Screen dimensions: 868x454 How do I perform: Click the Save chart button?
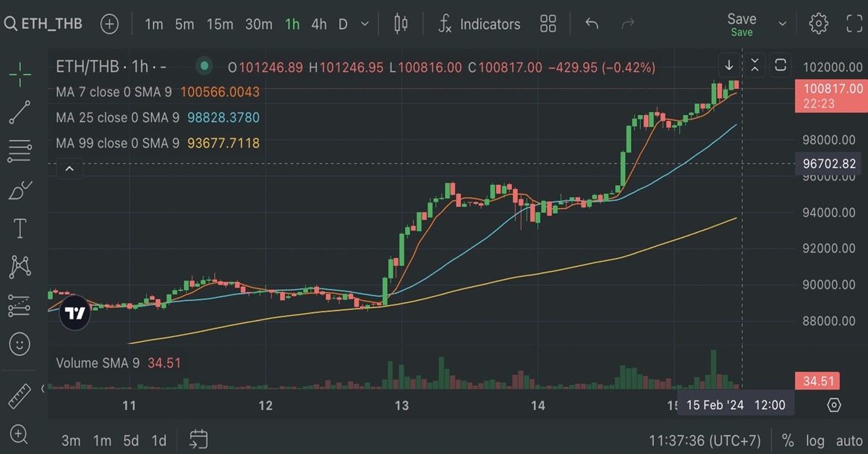pos(741,24)
